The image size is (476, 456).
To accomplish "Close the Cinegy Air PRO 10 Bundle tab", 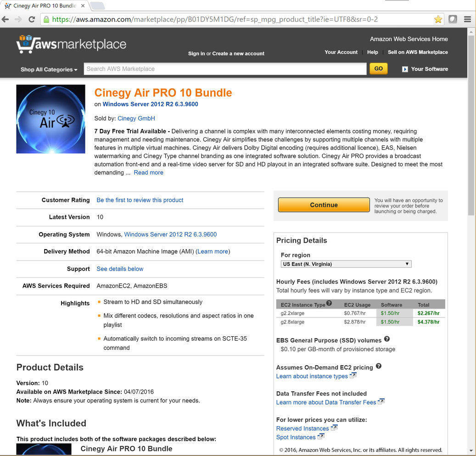I will pyautogui.click(x=83, y=6).
